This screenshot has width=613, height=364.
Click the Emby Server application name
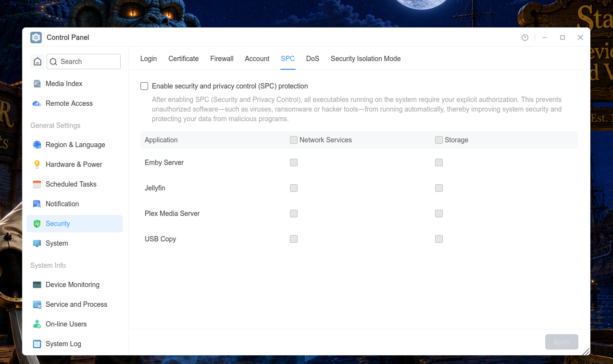(164, 163)
